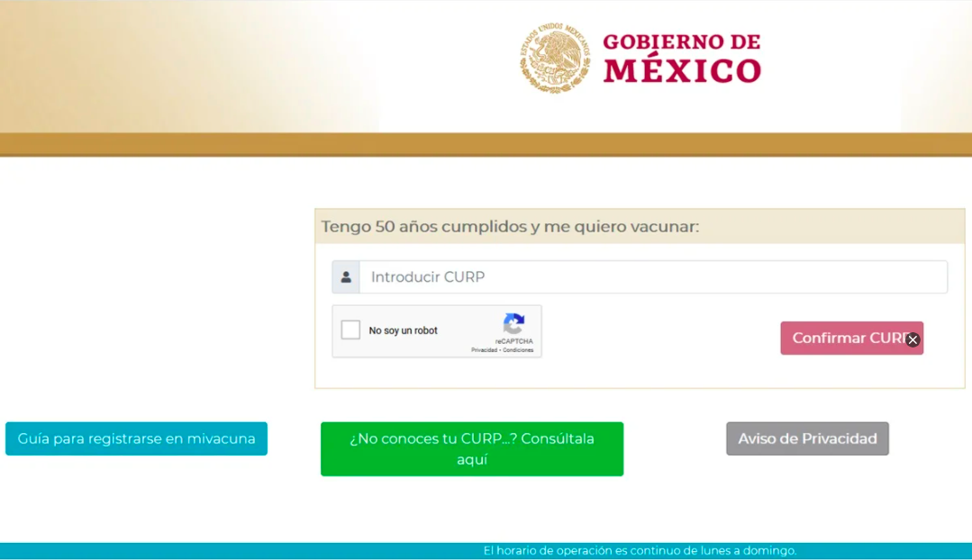This screenshot has width=972, height=560.
Task: Click the user icon beside the CURP field
Action: point(346,277)
